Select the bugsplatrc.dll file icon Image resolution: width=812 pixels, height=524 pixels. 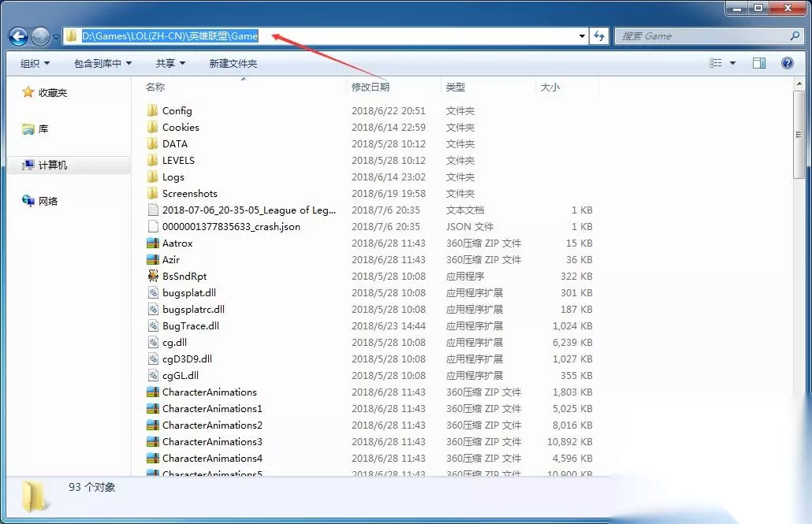coord(153,309)
